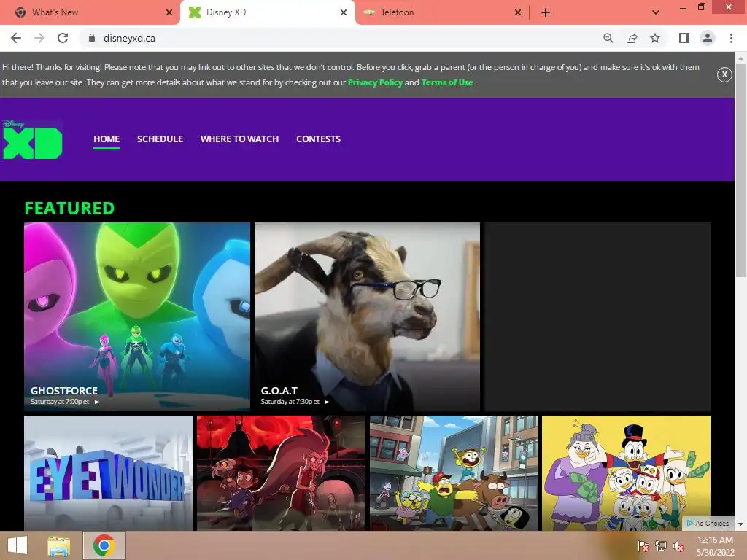Open the network tray icon
747x560 pixels.
click(x=661, y=546)
